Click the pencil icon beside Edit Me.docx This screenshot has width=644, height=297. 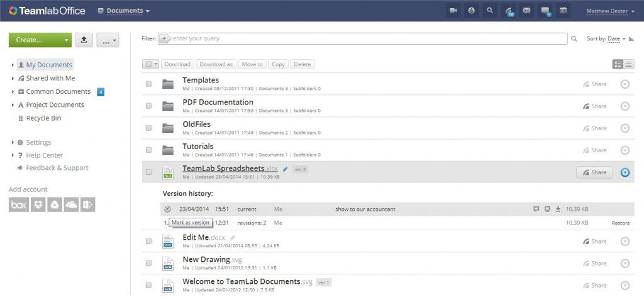tap(233, 237)
